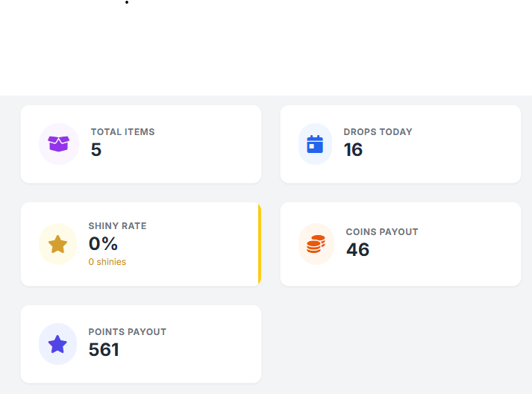This screenshot has width=532, height=394.
Task: Click the black header banner area
Action: (x=266, y=48)
